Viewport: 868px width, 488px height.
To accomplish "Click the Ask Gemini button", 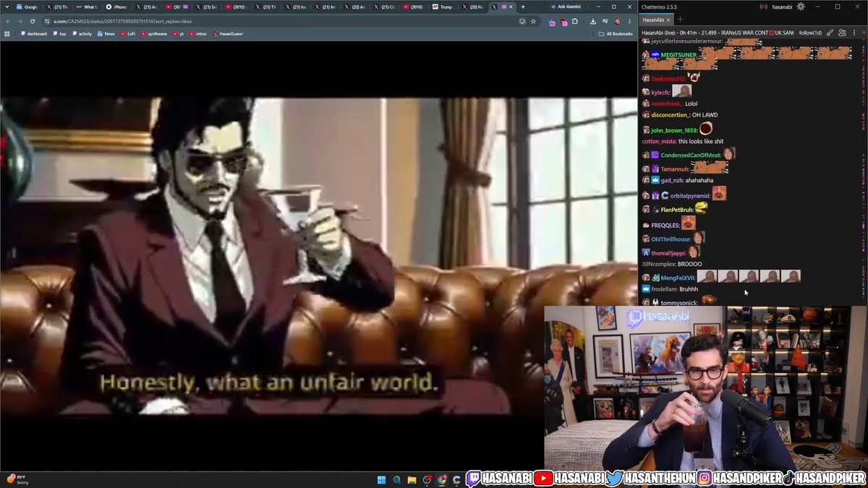I will (x=567, y=7).
